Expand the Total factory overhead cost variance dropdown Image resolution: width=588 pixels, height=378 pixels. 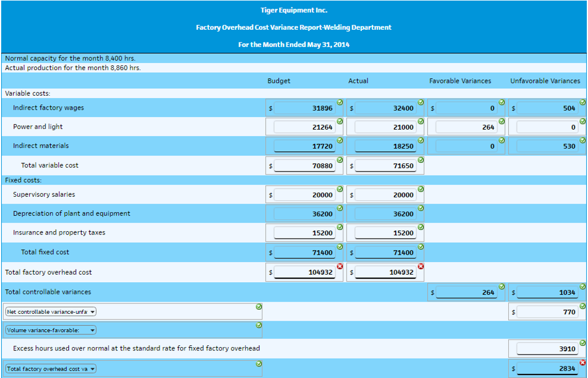coord(51,369)
